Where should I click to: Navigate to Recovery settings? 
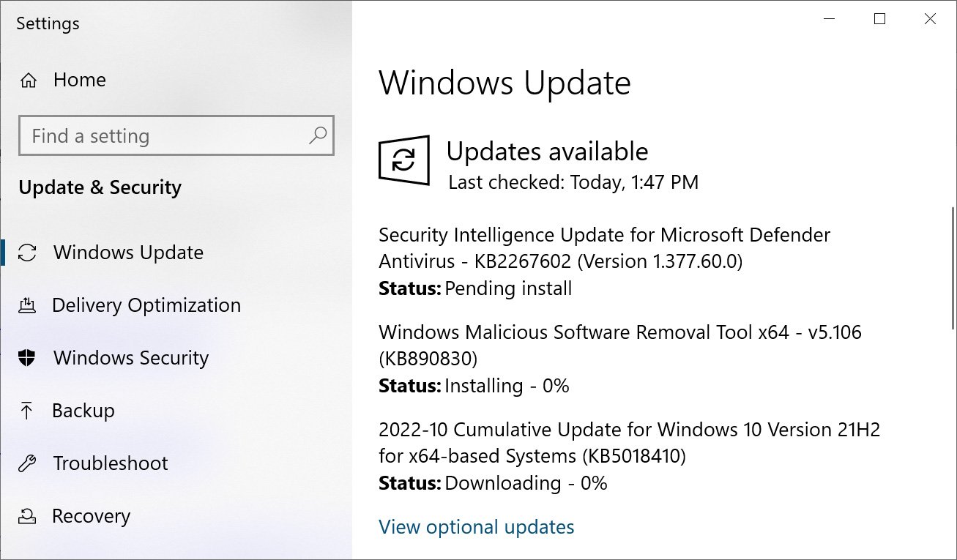91,517
